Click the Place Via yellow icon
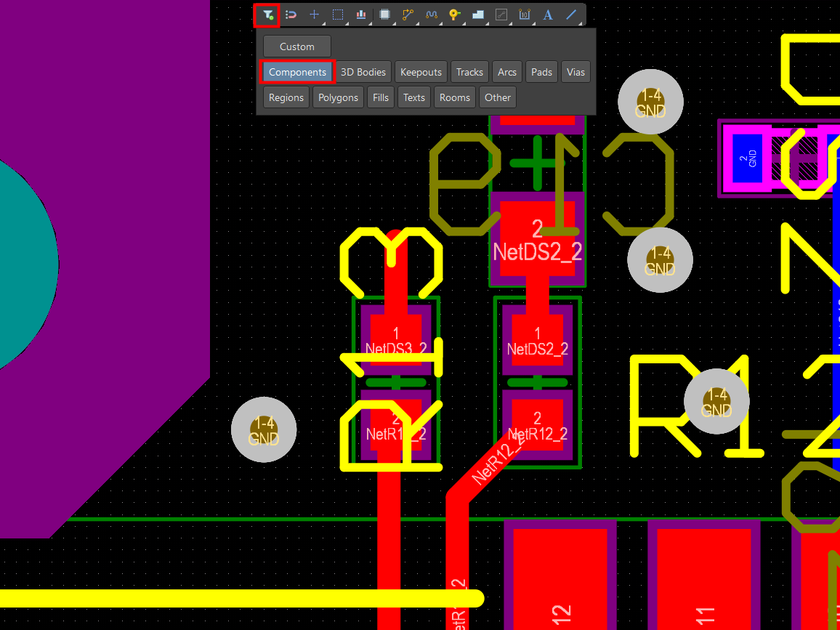The height and width of the screenshot is (630, 840). click(454, 15)
